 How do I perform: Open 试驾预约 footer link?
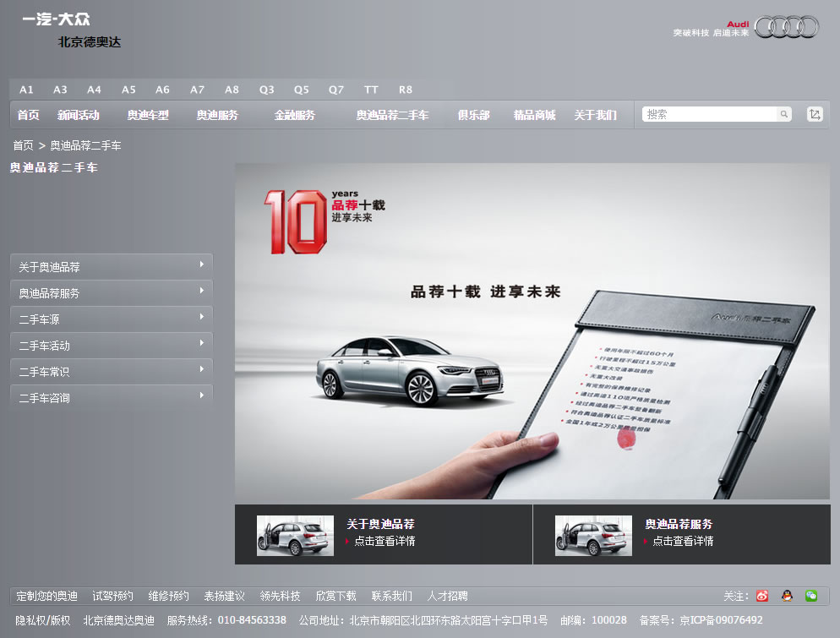[x=112, y=596]
